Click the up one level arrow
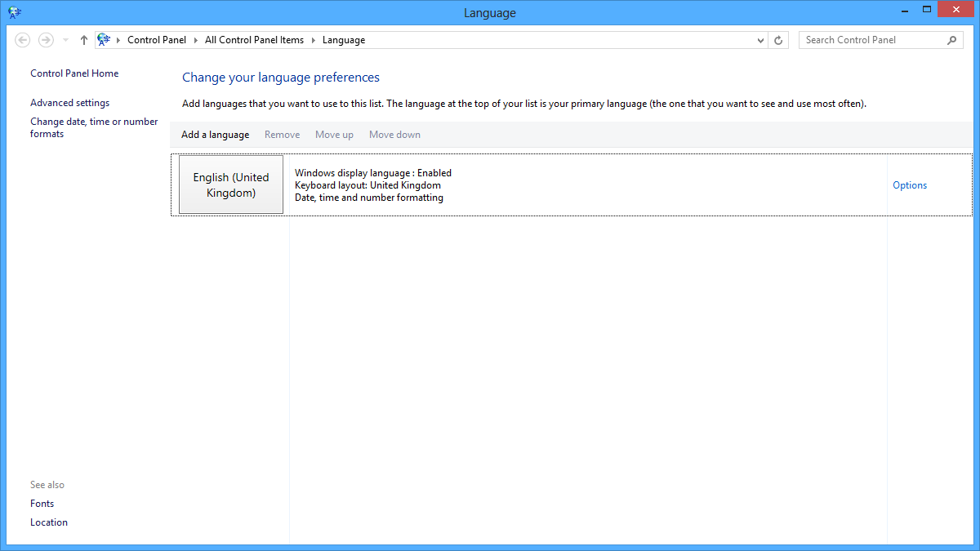Viewport: 980px width, 551px height. point(83,39)
